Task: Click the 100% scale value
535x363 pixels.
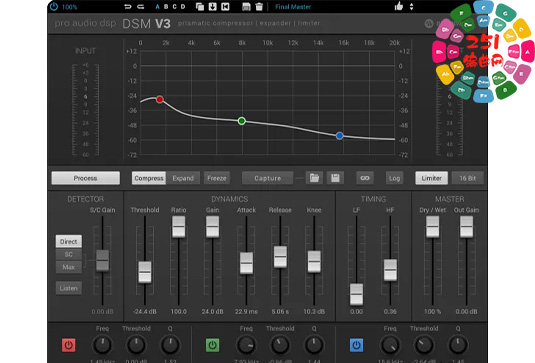Action: click(69, 7)
